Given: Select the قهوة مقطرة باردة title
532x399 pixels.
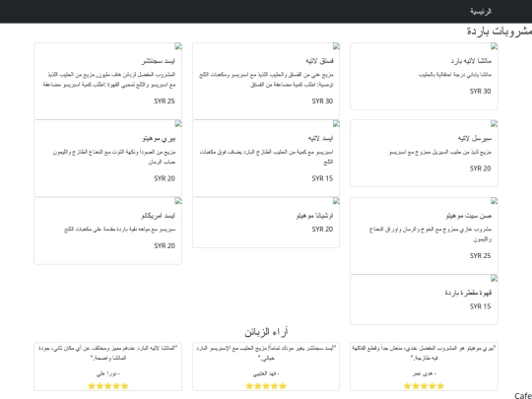Looking at the screenshot, I should [x=468, y=293].
